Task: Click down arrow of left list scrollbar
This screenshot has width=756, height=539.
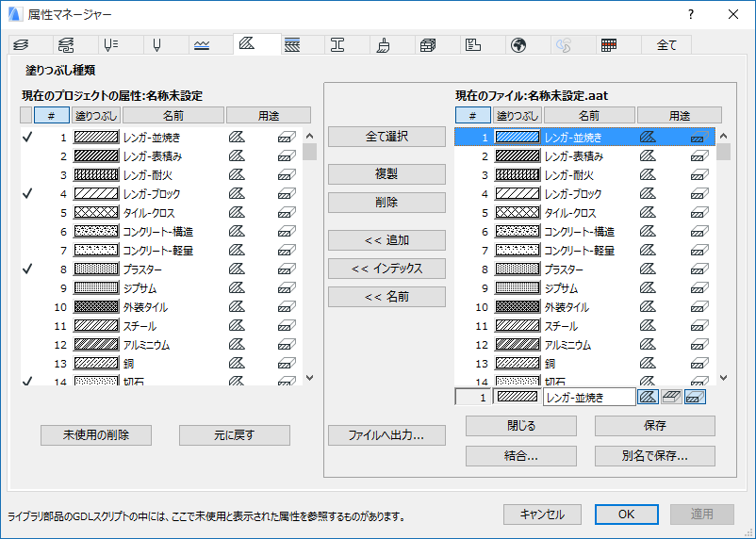Action: pyautogui.click(x=309, y=378)
